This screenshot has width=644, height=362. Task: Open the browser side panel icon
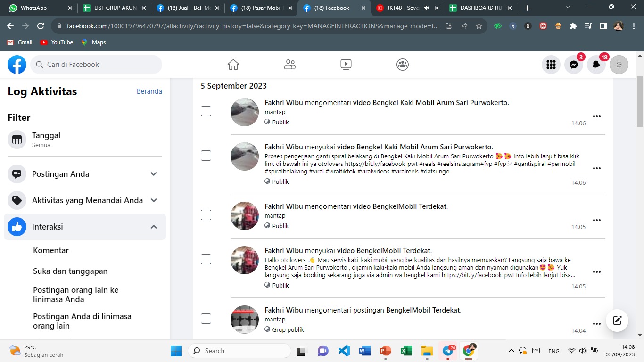tap(603, 26)
